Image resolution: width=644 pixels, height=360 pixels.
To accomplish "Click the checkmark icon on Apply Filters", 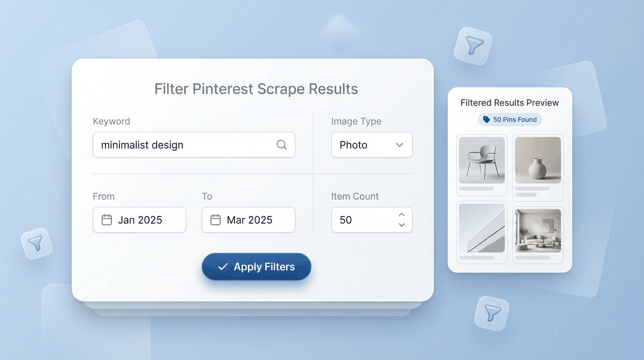I will coord(223,267).
